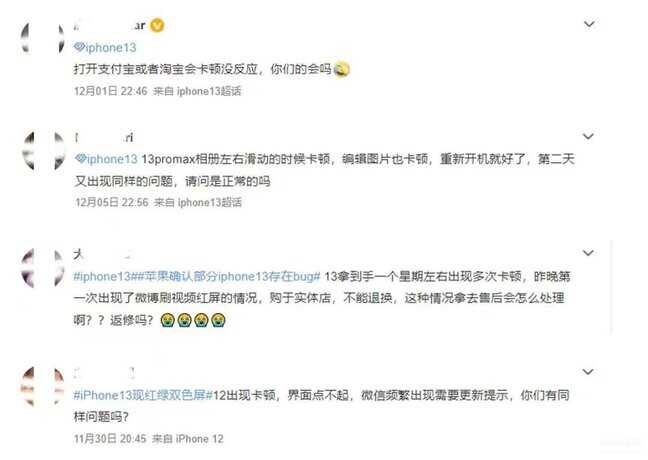Open hashtag #iPhone13现红绿双色屏#
Image resolution: width=648 pixels, height=460 pixels.
[x=143, y=395]
